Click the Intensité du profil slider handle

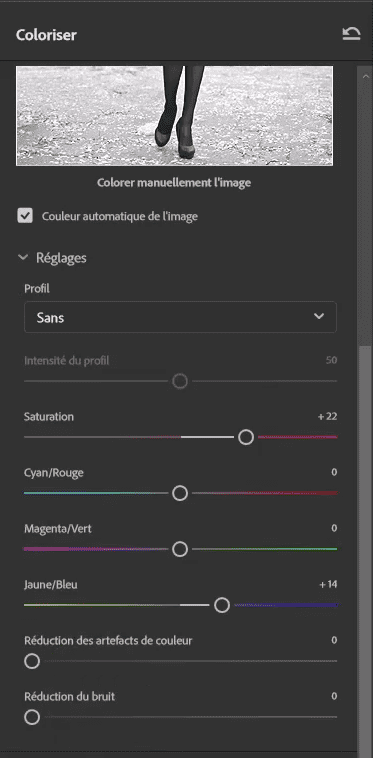[x=180, y=381]
